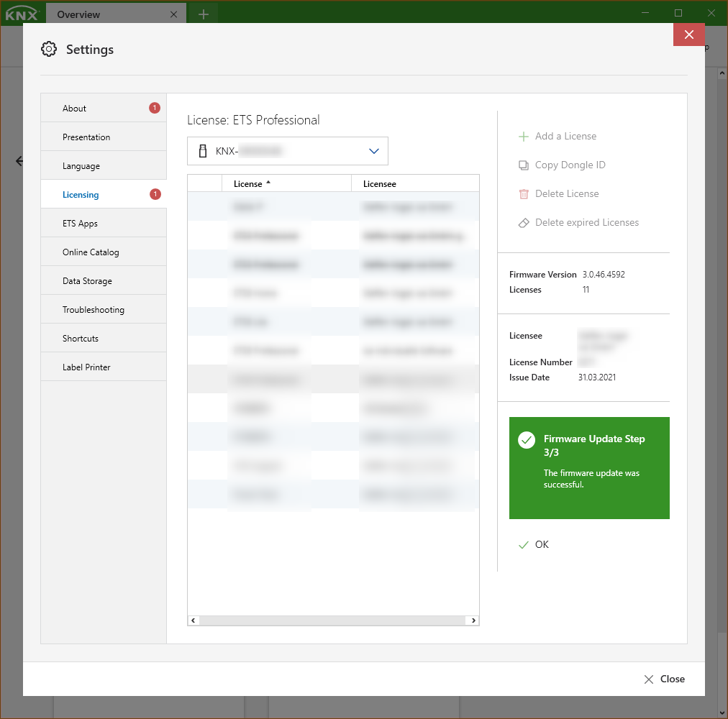Image resolution: width=728 pixels, height=719 pixels.
Task: Expand the KNX dongle dropdown chevron
Action: [x=374, y=151]
